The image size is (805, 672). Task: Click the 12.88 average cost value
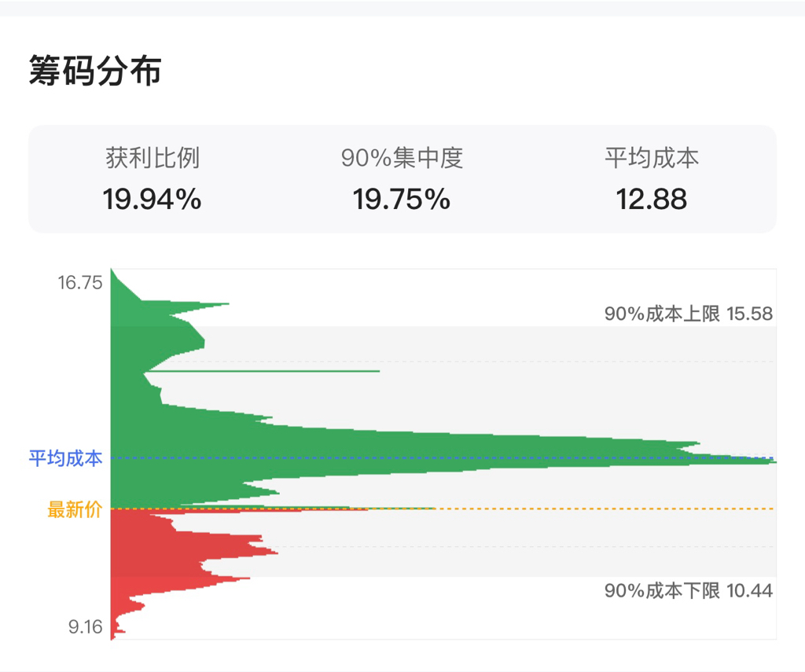tap(652, 200)
